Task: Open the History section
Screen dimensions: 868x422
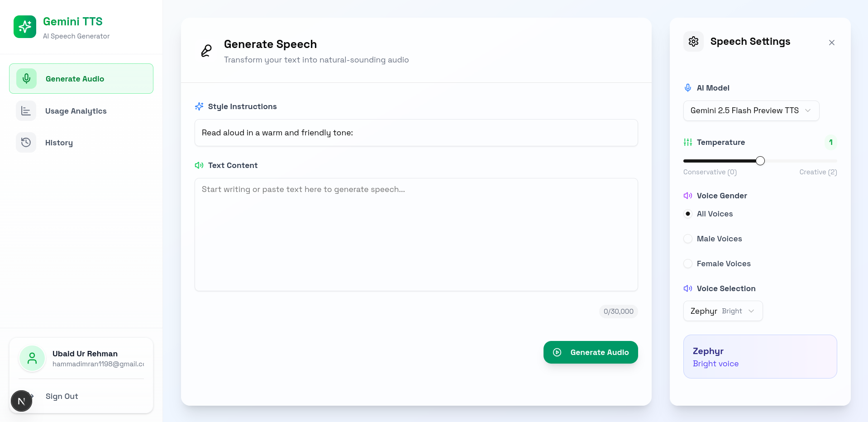Action: coord(59,142)
